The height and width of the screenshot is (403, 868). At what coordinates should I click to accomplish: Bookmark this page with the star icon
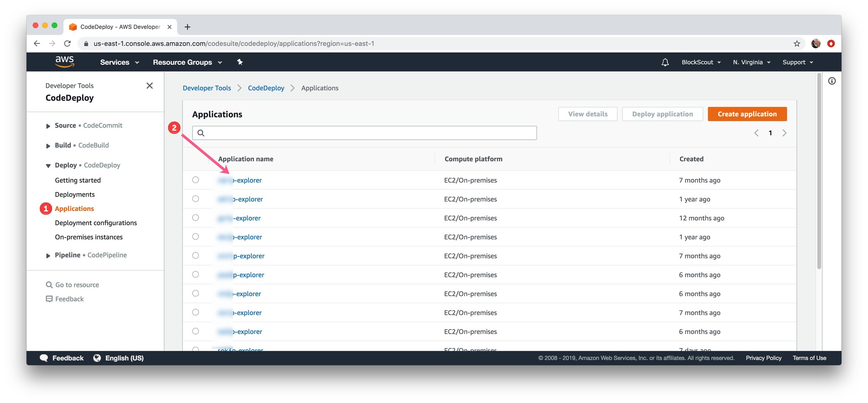[796, 43]
